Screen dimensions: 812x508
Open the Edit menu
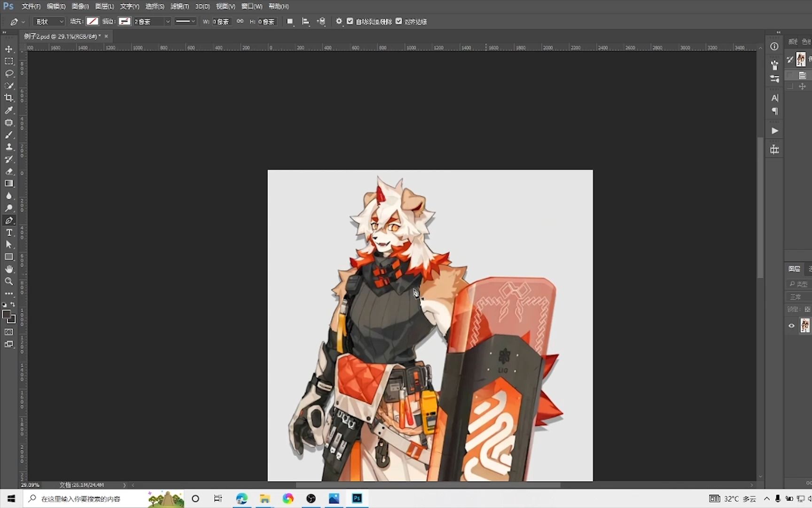[x=56, y=6]
